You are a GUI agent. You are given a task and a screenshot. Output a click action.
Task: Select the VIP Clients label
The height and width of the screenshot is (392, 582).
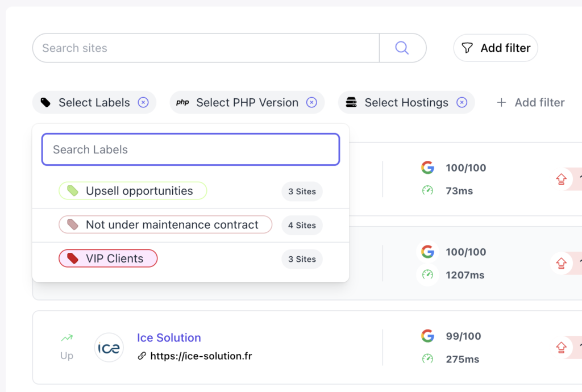108,258
